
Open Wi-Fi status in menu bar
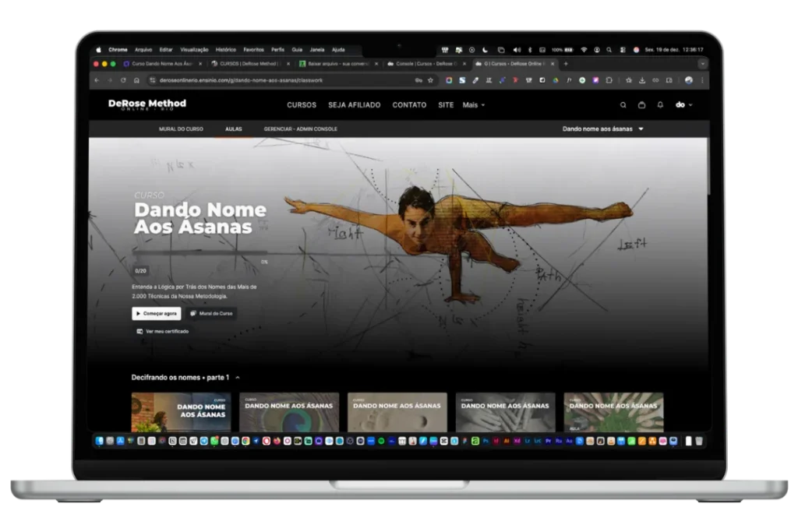click(584, 50)
